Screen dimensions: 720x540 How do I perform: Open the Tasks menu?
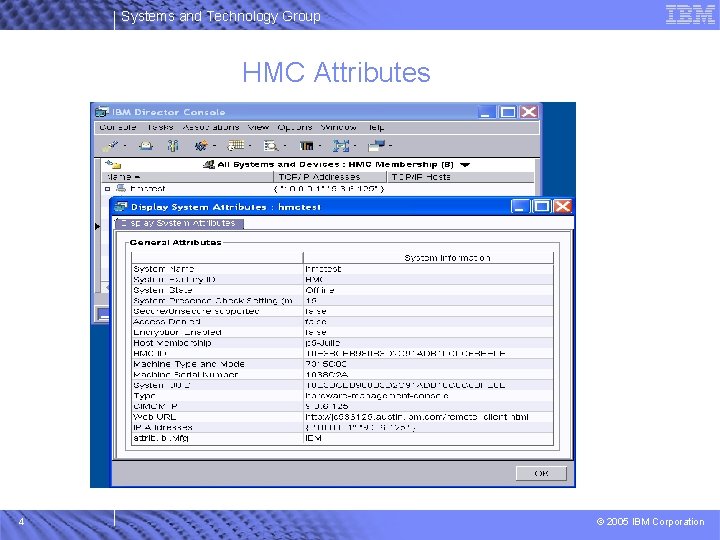click(160, 127)
